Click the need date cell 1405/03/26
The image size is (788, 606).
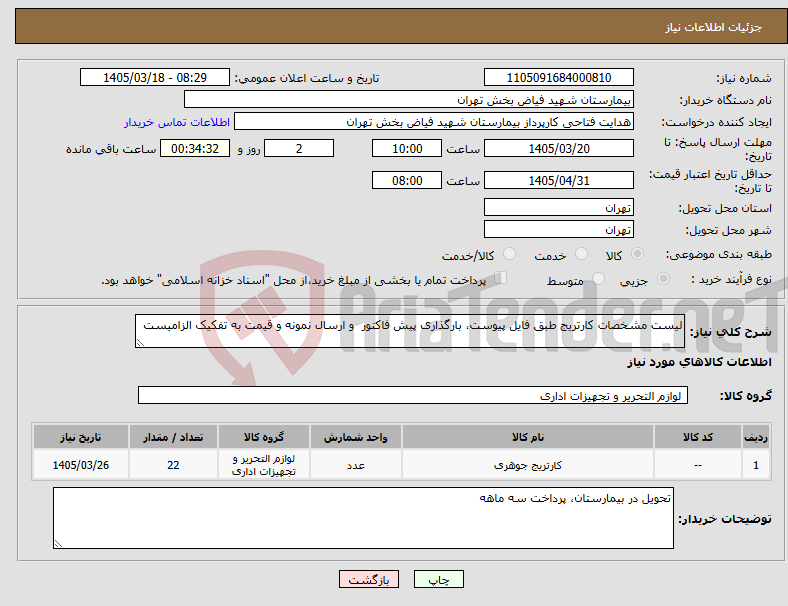[x=81, y=465]
